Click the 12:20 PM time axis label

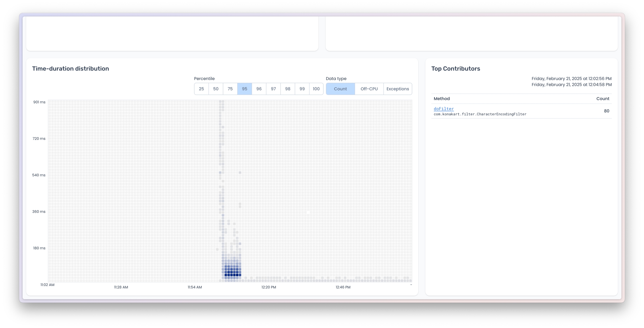(269, 287)
